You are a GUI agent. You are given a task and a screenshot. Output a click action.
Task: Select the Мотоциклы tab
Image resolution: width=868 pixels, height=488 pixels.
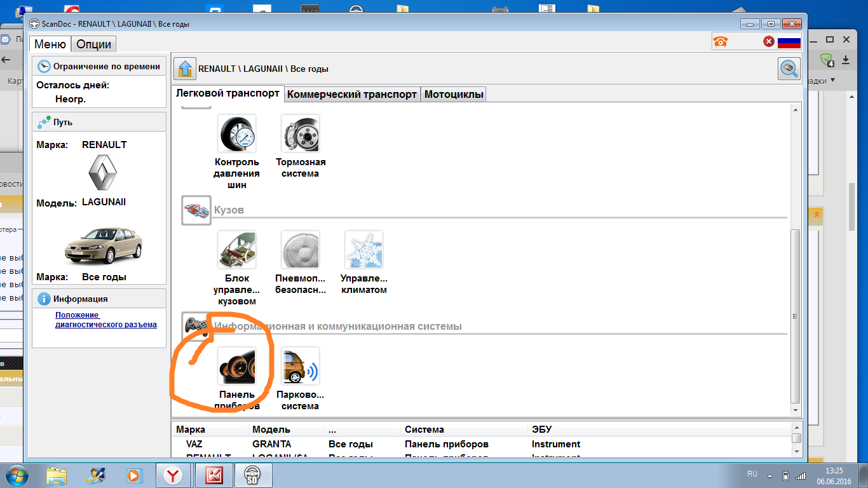[x=454, y=94]
